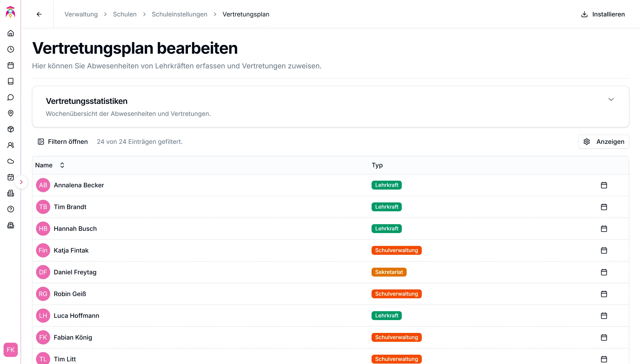Go back using the arrow button

39,14
